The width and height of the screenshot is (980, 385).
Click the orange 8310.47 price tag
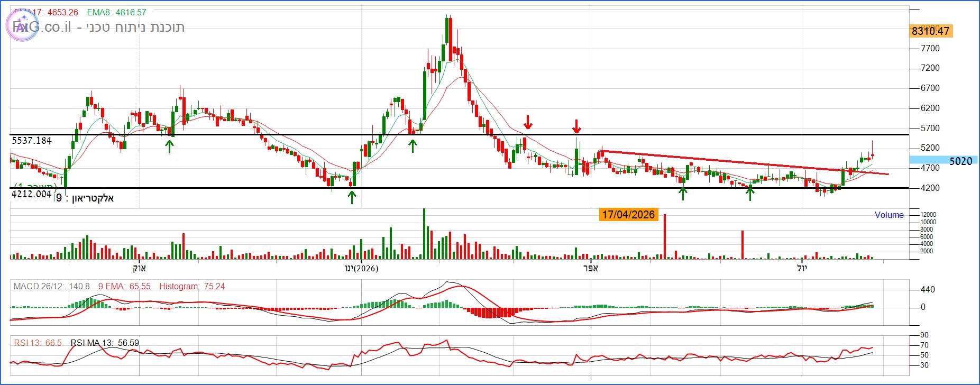[930, 31]
